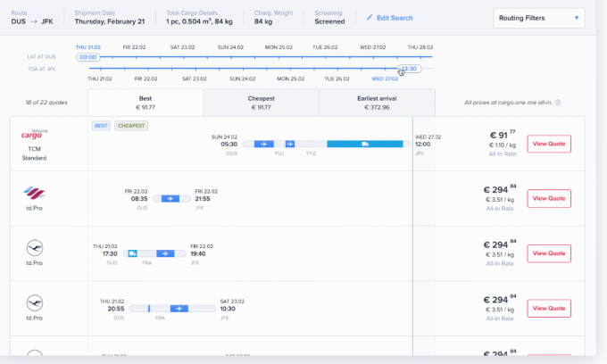
Task: Open the Routing Filters dropdown
Action: click(539, 18)
